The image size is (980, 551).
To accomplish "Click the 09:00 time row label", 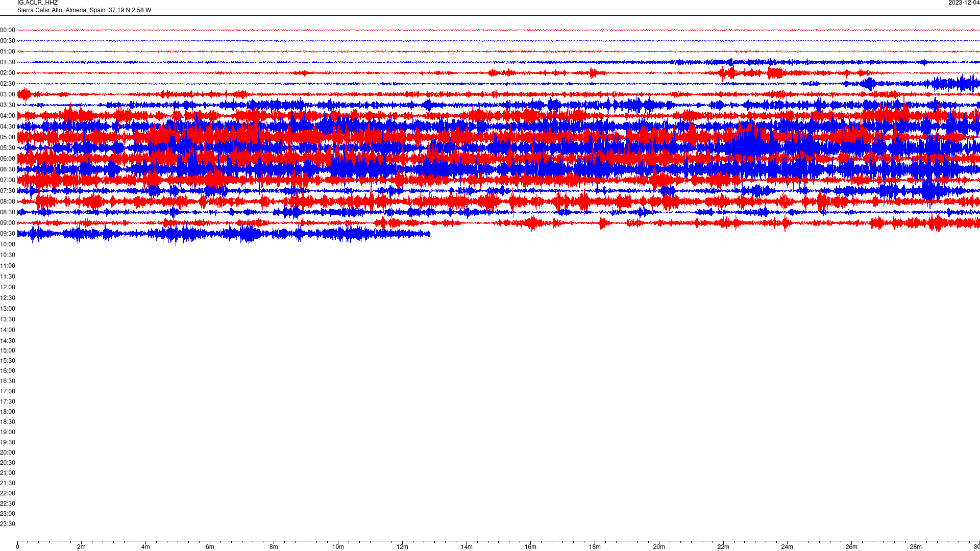I will [8, 223].
